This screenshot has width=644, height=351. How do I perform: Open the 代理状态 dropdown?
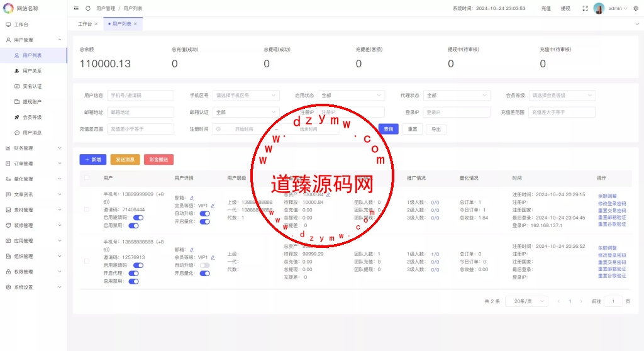[457, 96]
